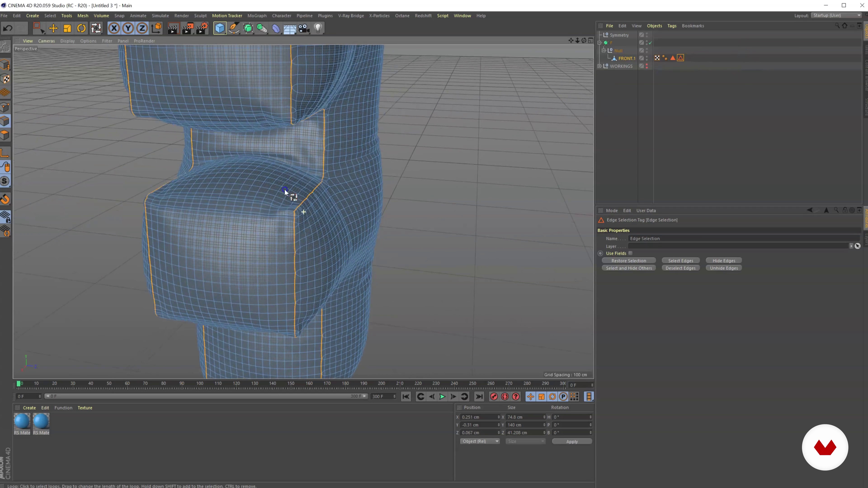Toggle Parameter keyframe recording
Screen dimensions: 868x488
(x=563, y=396)
